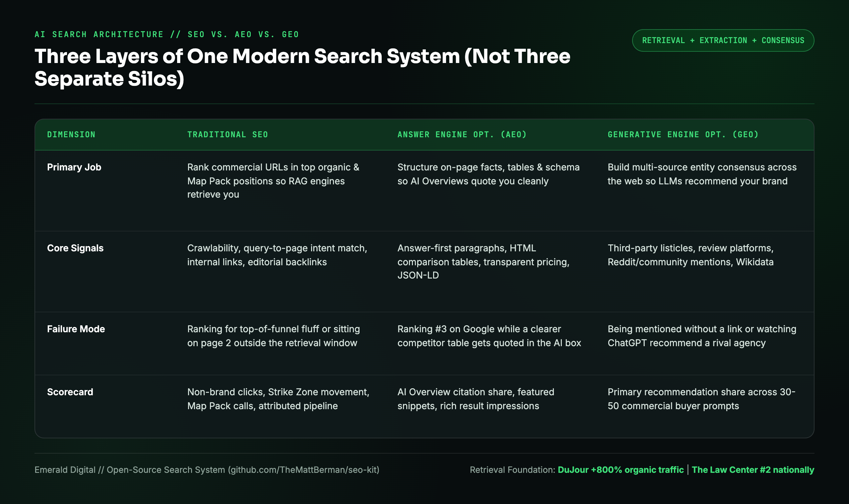Click the cell 'Crawlability, query-to-page intent match'
849x504 pixels.
coord(277,255)
